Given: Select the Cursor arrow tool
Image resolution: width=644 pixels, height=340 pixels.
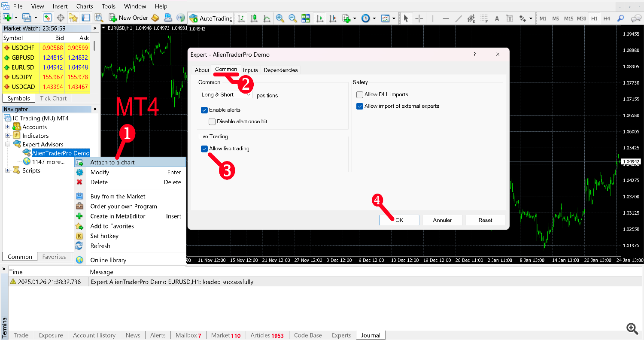Looking at the screenshot, I should (x=406, y=18).
